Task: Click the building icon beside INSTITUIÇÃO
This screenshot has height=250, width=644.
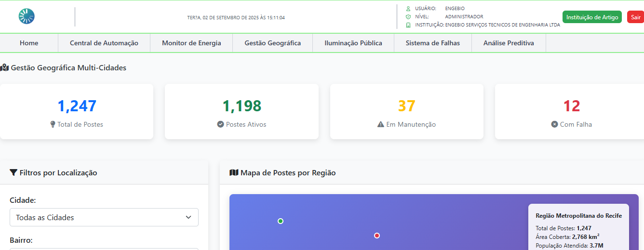Action: click(x=408, y=25)
